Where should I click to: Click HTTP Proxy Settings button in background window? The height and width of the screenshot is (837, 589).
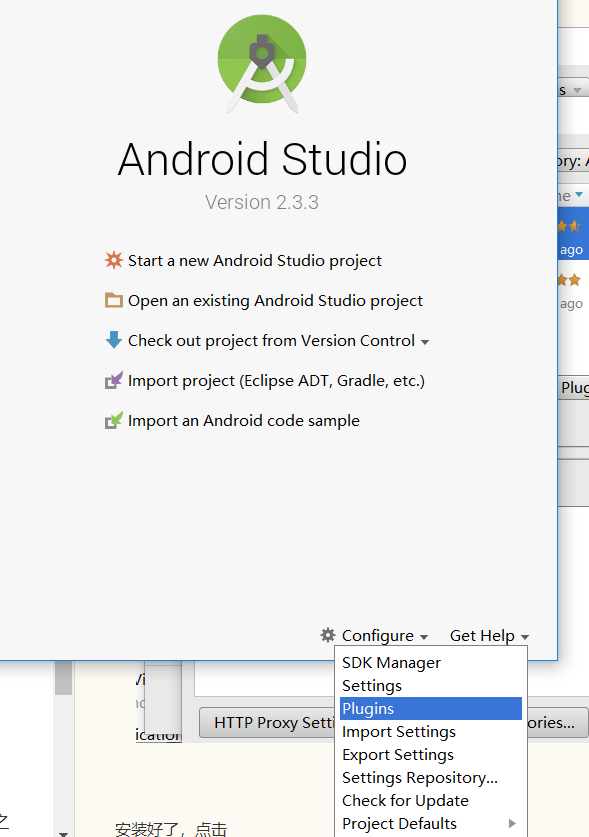click(267, 723)
